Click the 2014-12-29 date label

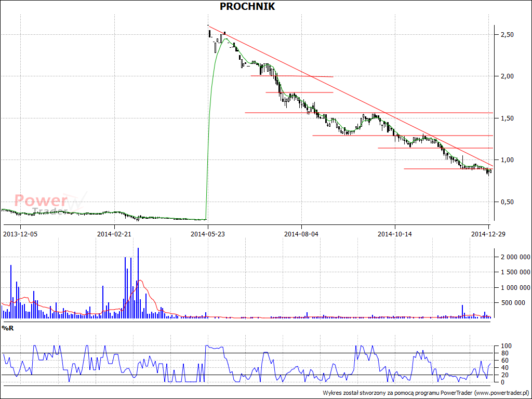[x=488, y=234]
